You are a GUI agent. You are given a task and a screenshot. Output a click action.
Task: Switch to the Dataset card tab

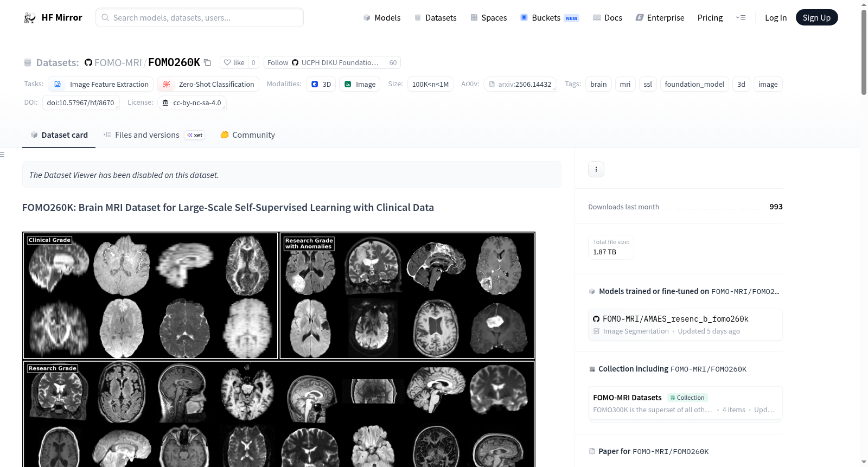pyautogui.click(x=59, y=135)
